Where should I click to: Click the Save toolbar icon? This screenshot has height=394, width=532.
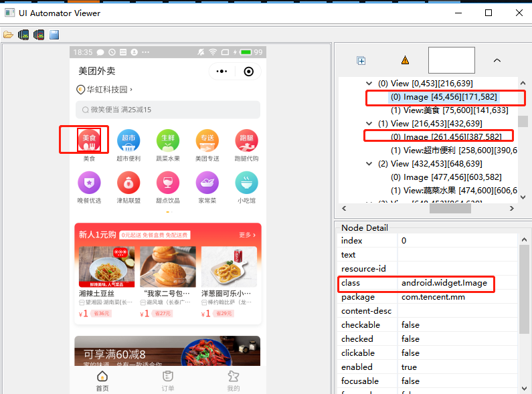54,35
